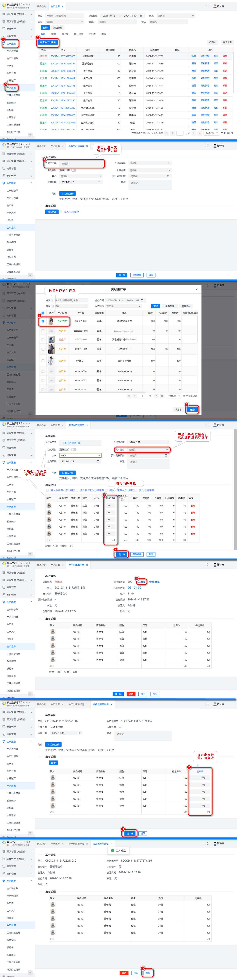Remove the QS-101-001 tag from 关联生产单
The width and height of the screenshot is (237, 980).
pyautogui.click(x=79, y=443)
